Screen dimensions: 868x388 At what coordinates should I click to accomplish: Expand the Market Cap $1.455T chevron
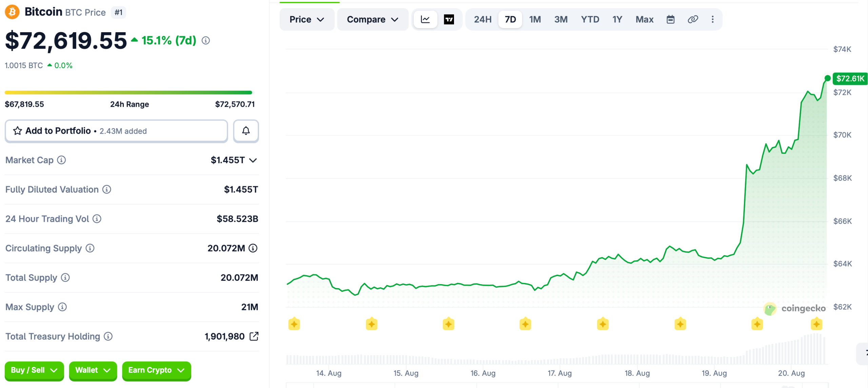(x=253, y=160)
